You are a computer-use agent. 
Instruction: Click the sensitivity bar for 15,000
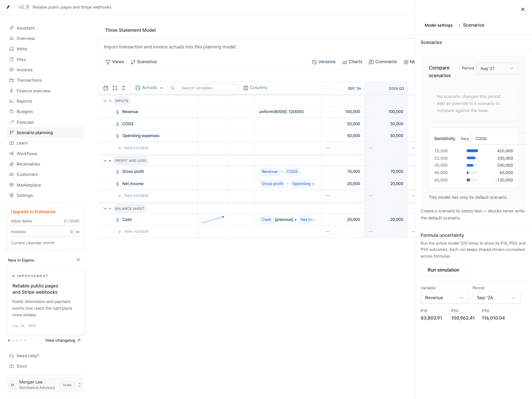[x=472, y=151]
